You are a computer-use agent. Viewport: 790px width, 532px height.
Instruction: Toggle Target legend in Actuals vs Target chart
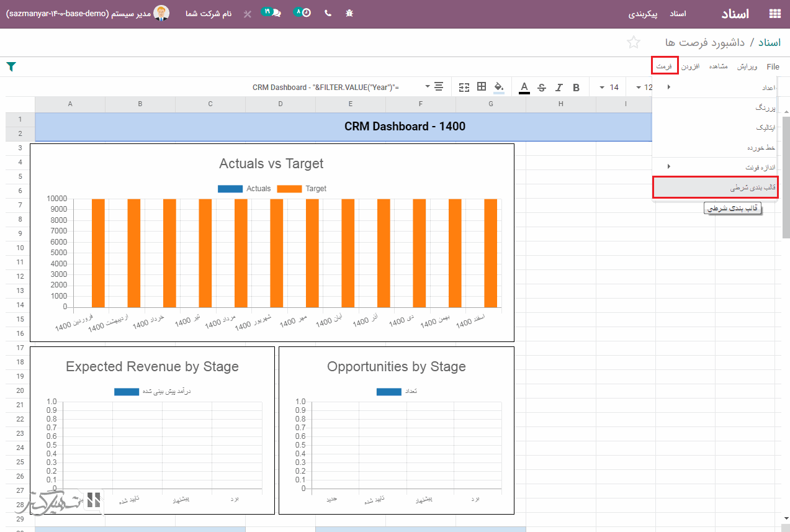[302, 189]
